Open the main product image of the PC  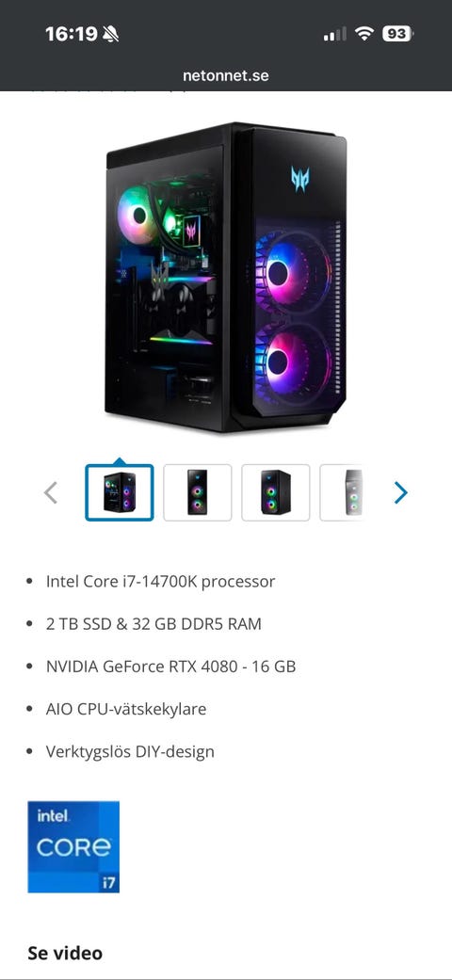tap(226, 277)
